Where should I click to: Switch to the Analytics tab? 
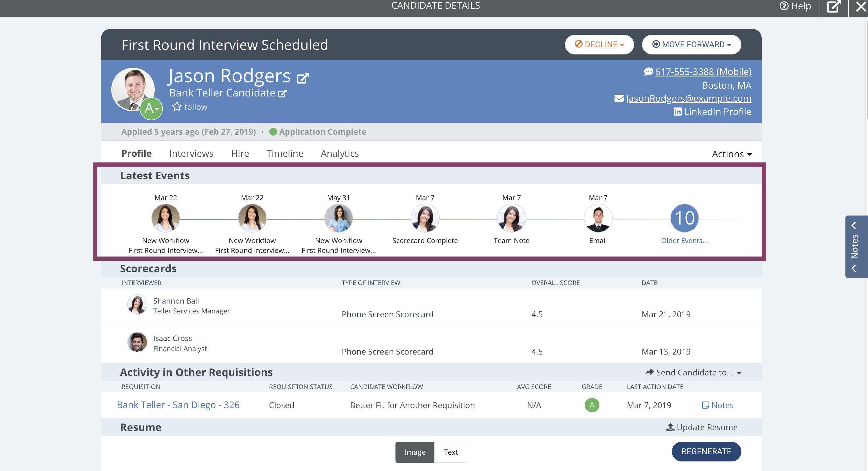point(340,153)
